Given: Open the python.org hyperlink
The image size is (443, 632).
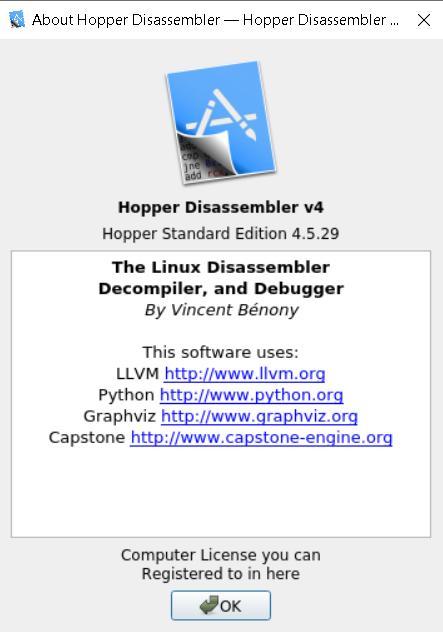Looking at the screenshot, I should pos(252,395).
